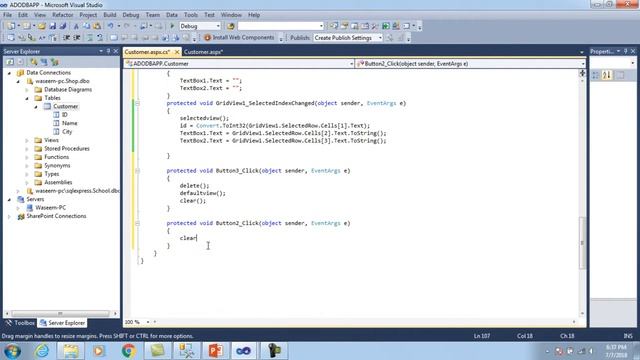Open the Build menu

[109, 15]
